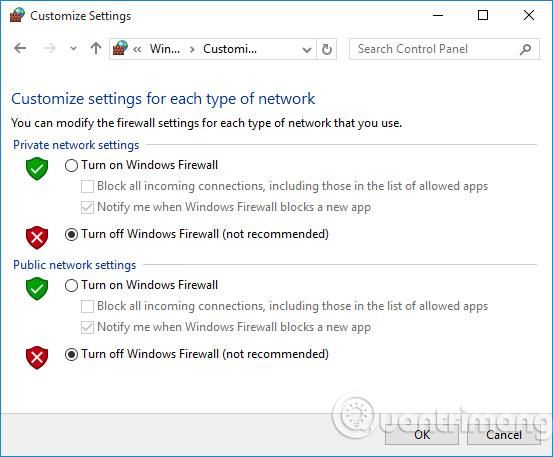Expand hidden breadcrumb path chevrons
This screenshot has width=553, height=457.
click(x=137, y=49)
